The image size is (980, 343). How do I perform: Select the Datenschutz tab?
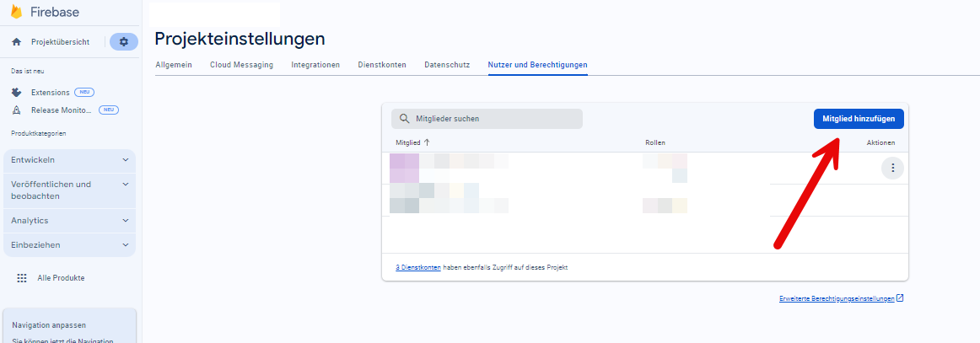point(447,65)
